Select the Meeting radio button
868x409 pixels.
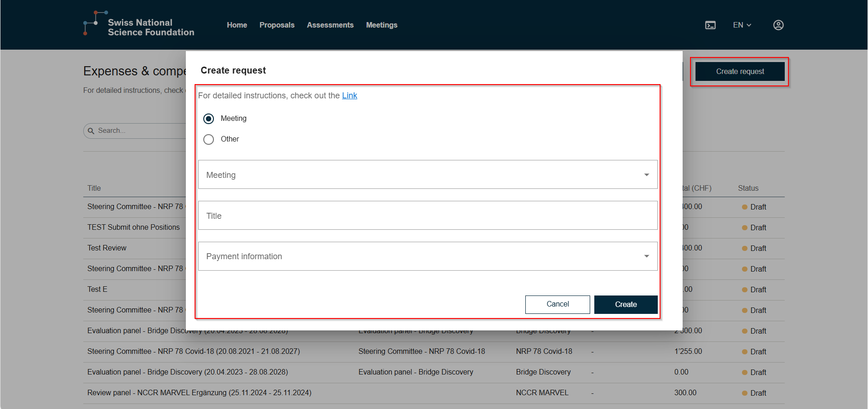pos(209,119)
